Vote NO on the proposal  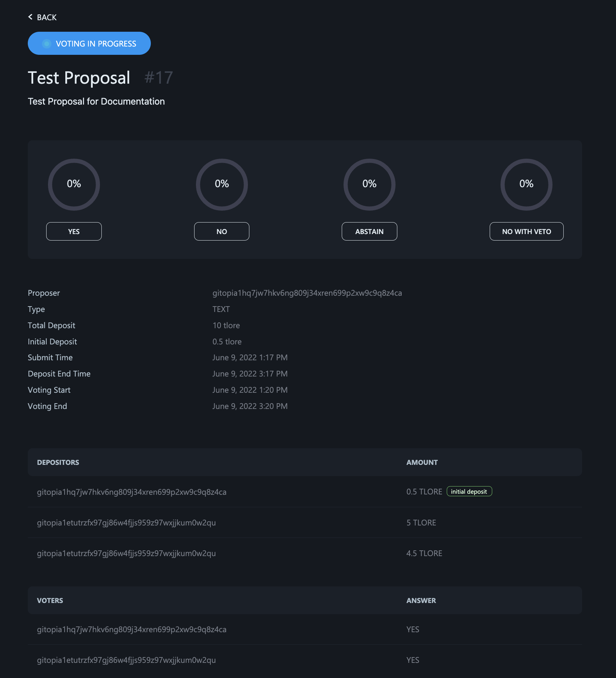[222, 232]
